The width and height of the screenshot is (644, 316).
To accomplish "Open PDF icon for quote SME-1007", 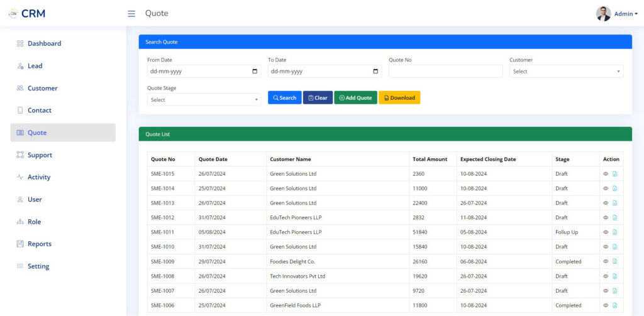I will pos(615,290).
